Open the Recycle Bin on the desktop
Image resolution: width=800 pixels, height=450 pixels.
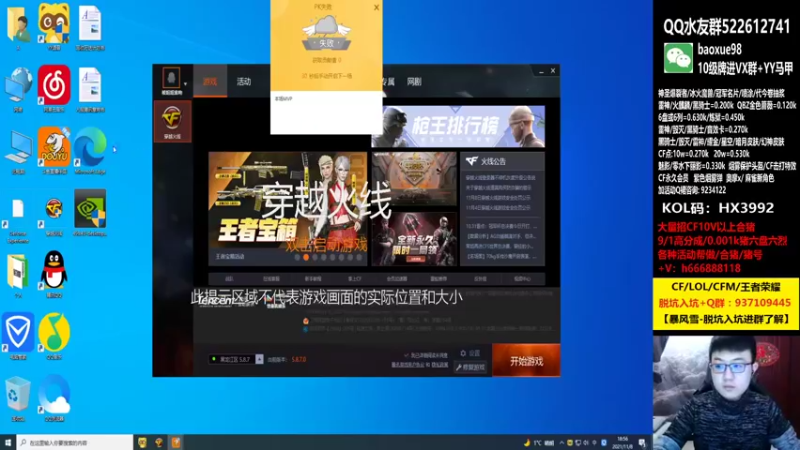click(18, 398)
